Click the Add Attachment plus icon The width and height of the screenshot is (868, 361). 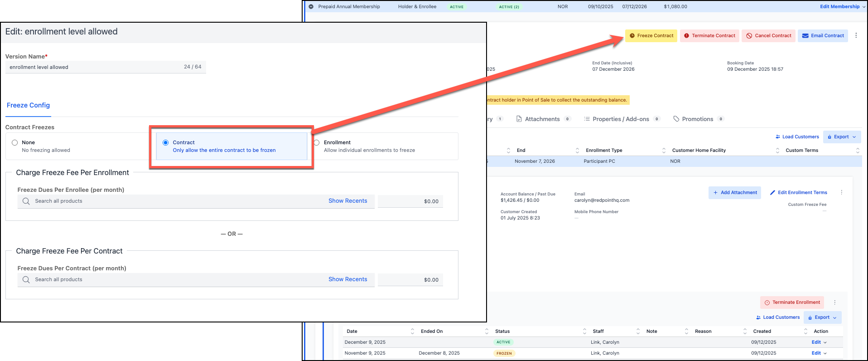[716, 193]
